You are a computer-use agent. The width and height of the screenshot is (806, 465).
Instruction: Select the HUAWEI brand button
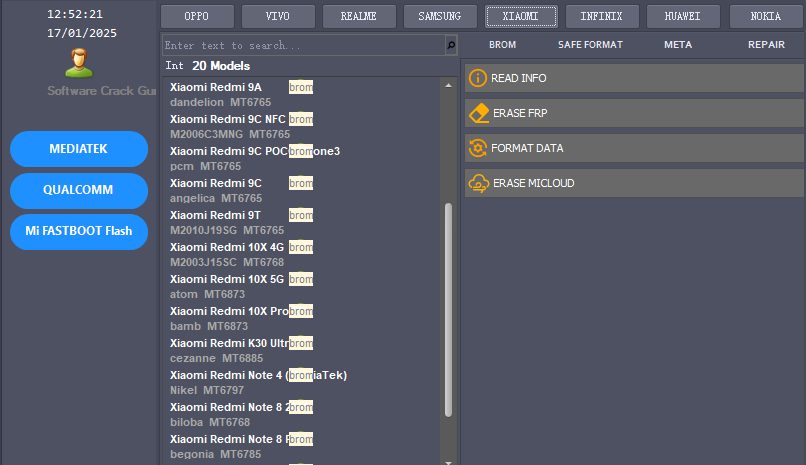tap(684, 16)
